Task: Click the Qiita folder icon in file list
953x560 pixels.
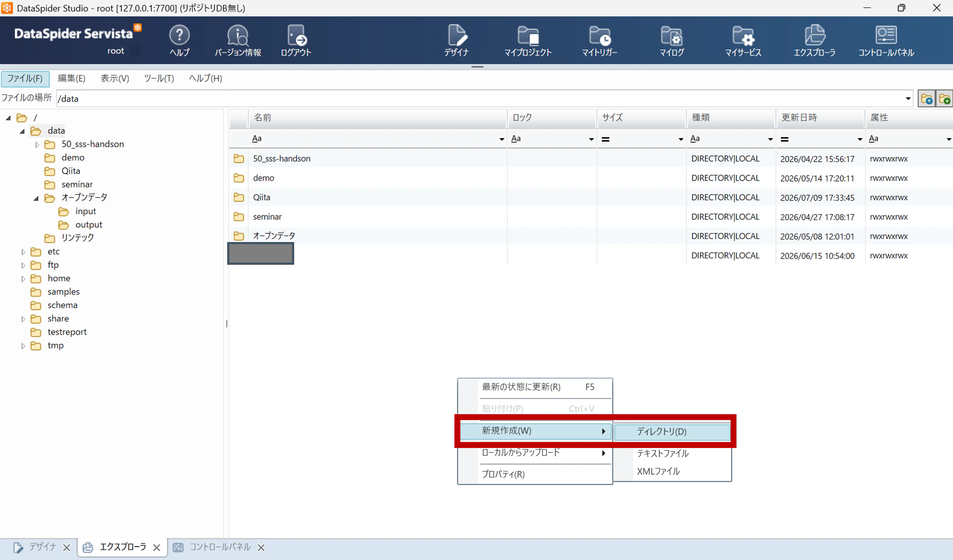Action: click(x=239, y=197)
